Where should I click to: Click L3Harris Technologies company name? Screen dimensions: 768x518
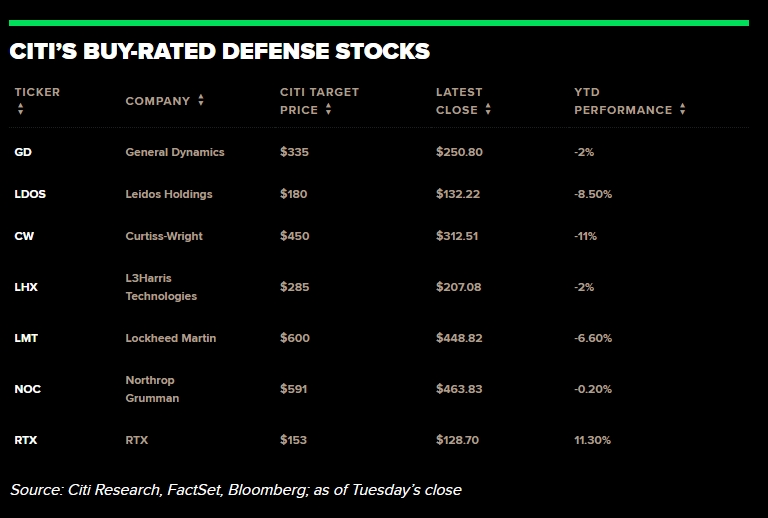[160, 287]
